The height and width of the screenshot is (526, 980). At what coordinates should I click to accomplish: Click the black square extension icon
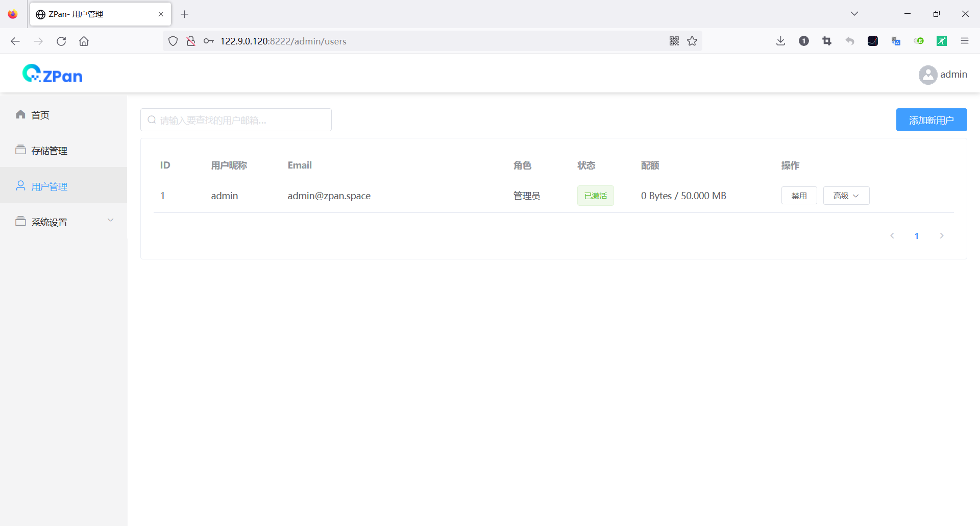873,41
